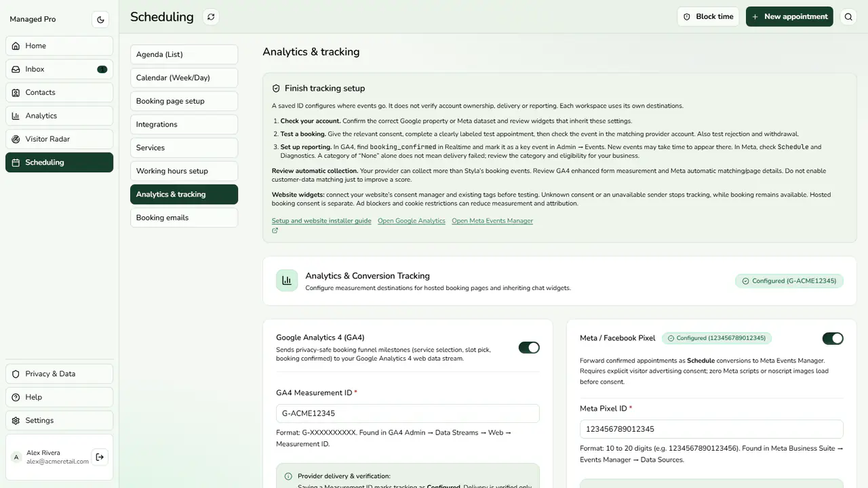868x488 pixels.
Task: Click the alex@acmeretail.com email text
Action: pyautogui.click(x=58, y=462)
